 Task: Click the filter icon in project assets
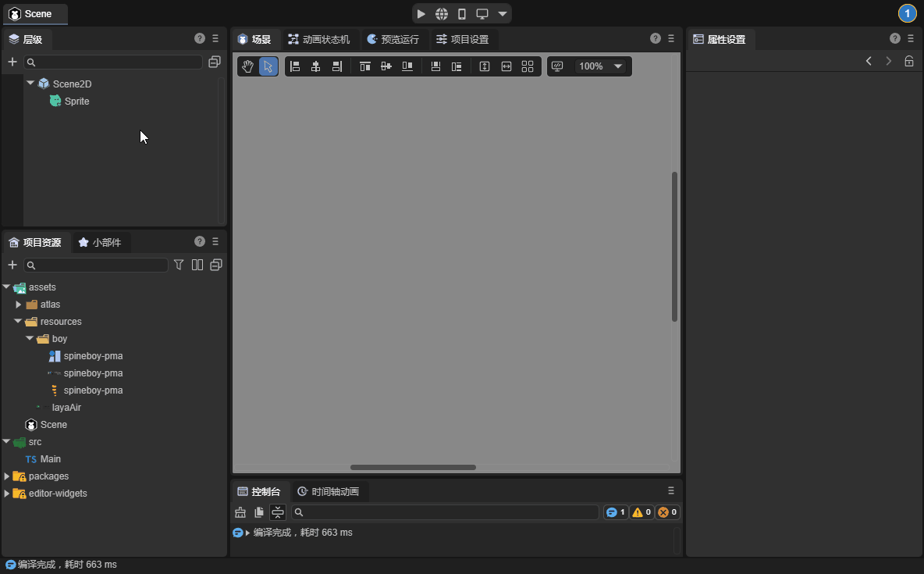pos(179,265)
